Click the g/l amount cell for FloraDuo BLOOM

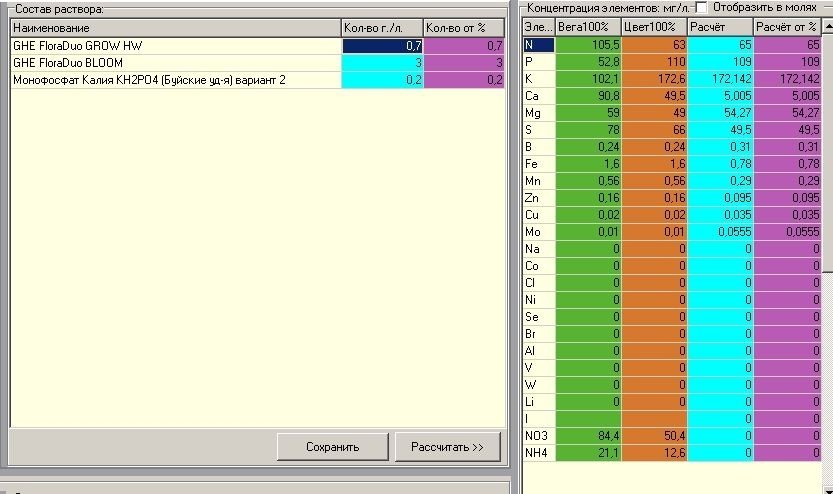[x=382, y=63]
